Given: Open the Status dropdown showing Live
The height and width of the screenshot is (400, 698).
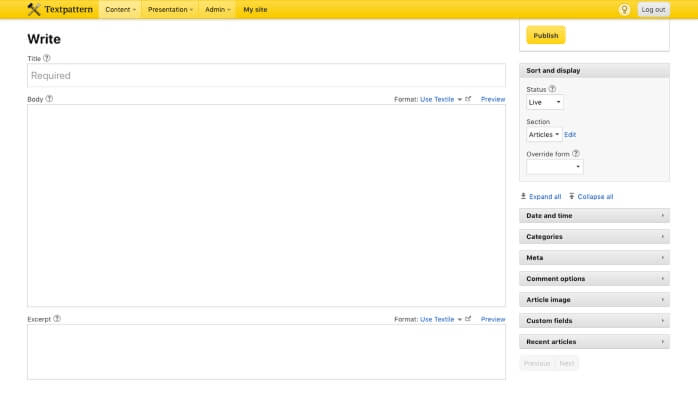Looking at the screenshot, I should coord(545,102).
